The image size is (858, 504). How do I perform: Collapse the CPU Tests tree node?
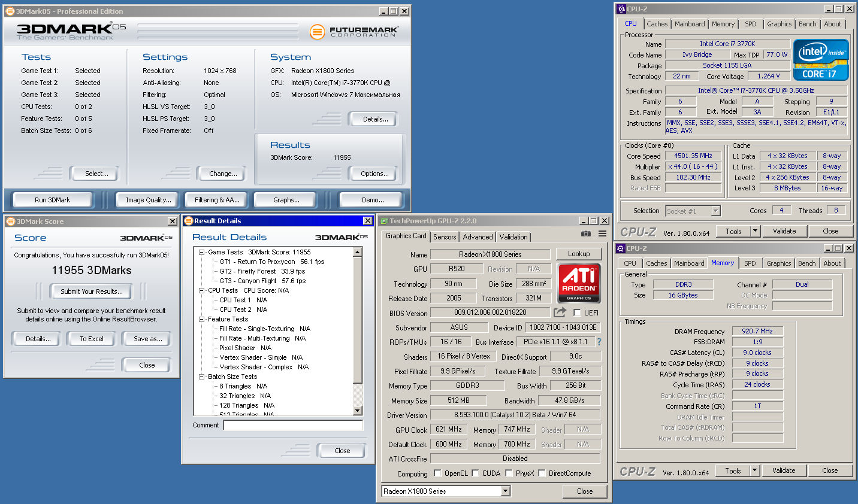coord(202,290)
